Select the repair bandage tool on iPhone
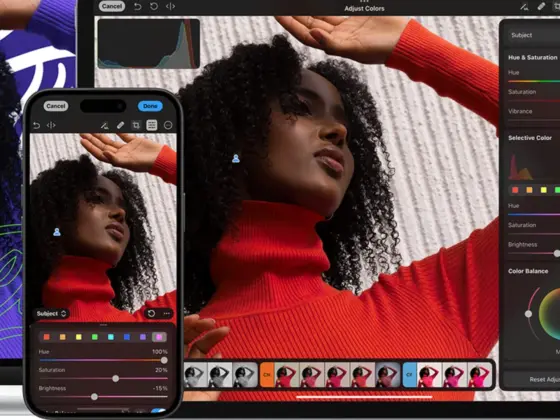560x420 pixels. [120, 125]
